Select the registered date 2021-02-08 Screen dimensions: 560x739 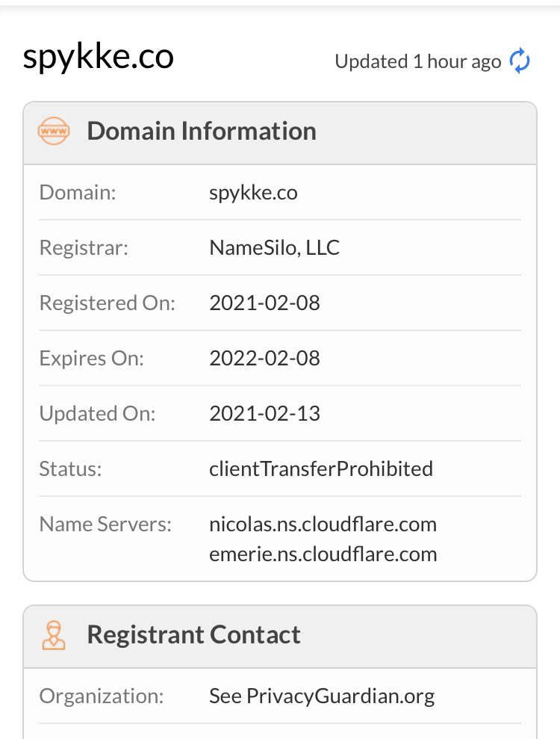(x=264, y=303)
